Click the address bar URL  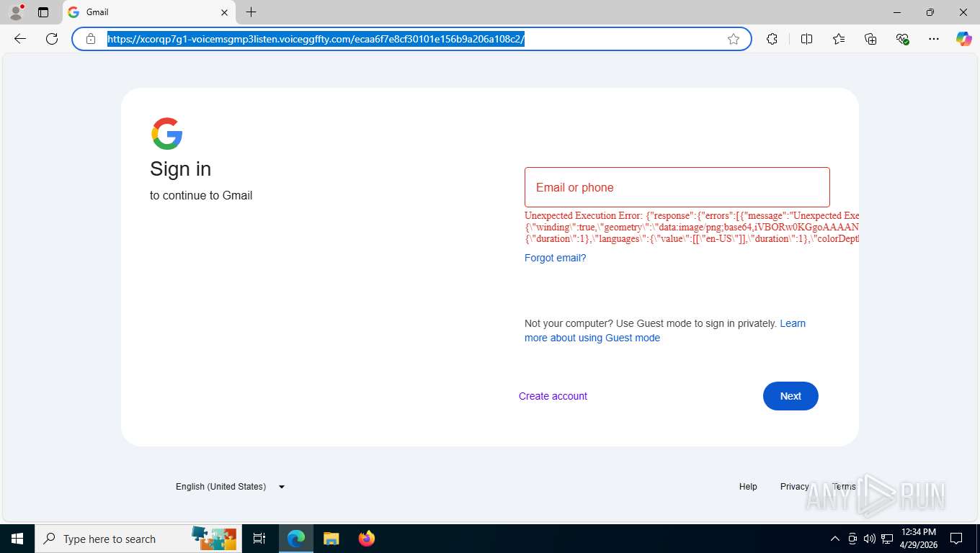(x=316, y=39)
